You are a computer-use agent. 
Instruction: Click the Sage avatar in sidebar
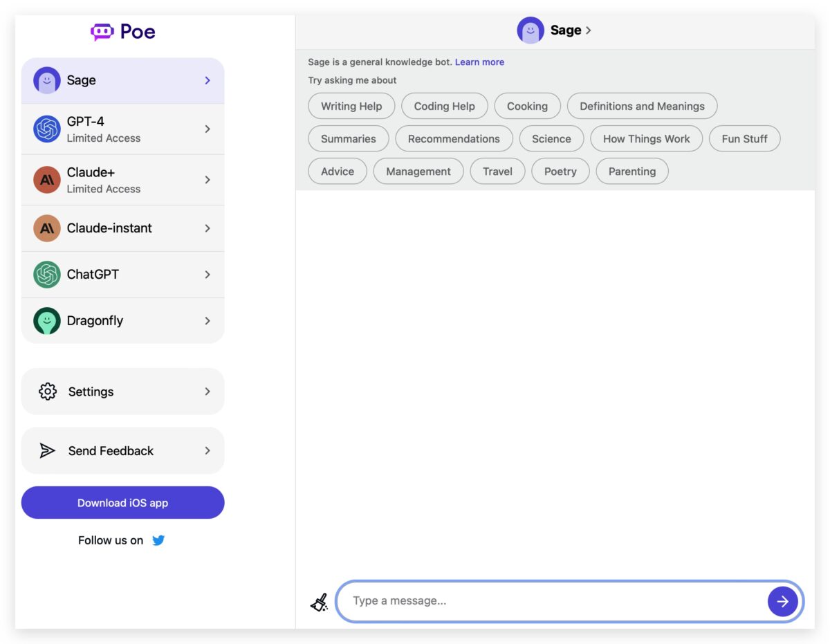tap(47, 80)
